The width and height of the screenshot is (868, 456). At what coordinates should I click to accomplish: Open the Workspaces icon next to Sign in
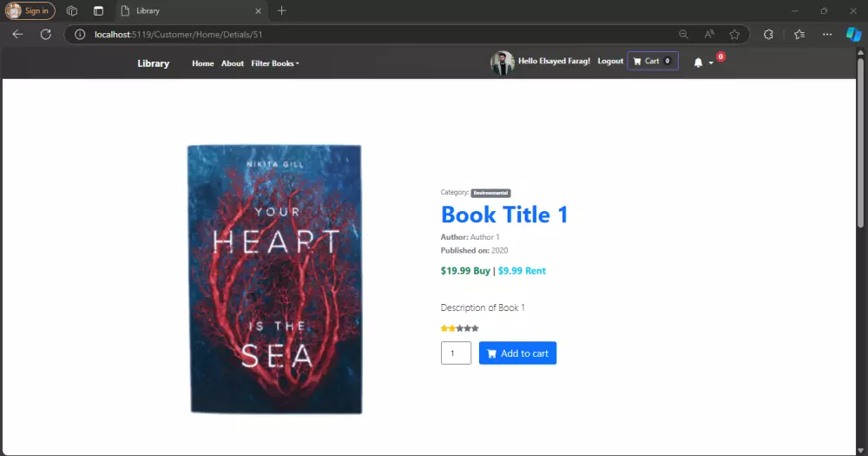[x=72, y=10]
